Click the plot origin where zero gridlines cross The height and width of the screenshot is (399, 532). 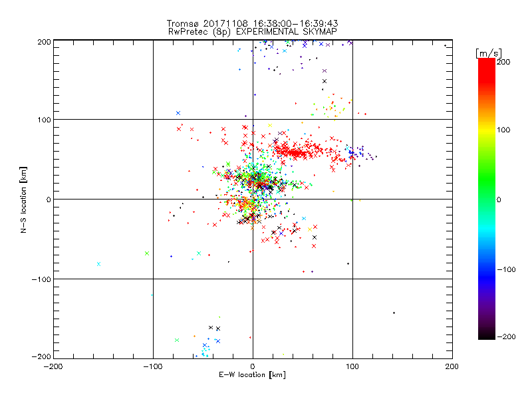tap(253, 199)
